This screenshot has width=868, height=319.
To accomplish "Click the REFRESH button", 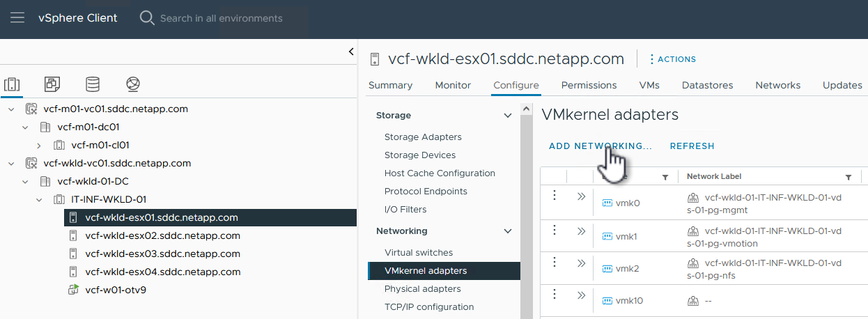I will (x=692, y=146).
